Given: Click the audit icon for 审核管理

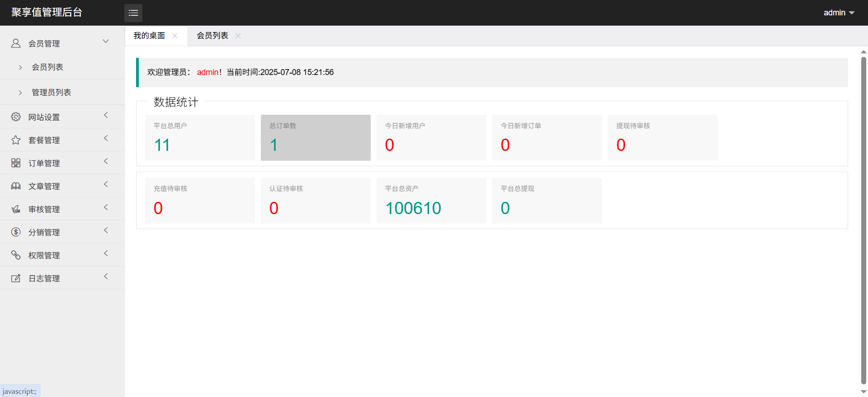Looking at the screenshot, I should coord(16,209).
